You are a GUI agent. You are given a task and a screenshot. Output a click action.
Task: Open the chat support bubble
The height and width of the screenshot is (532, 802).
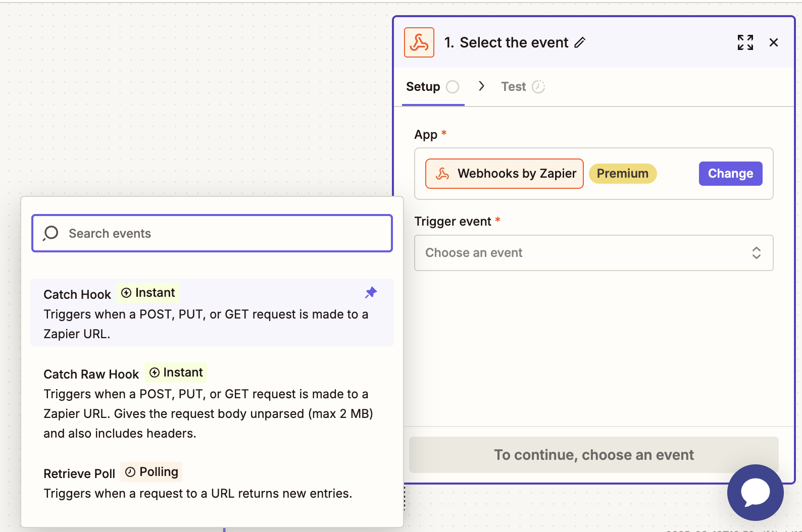click(755, 492)
